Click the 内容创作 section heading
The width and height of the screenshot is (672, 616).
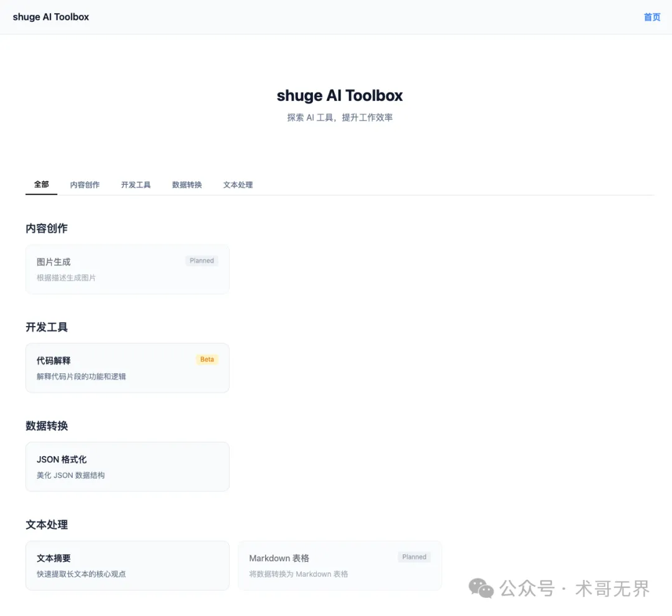tap(47, 228)
